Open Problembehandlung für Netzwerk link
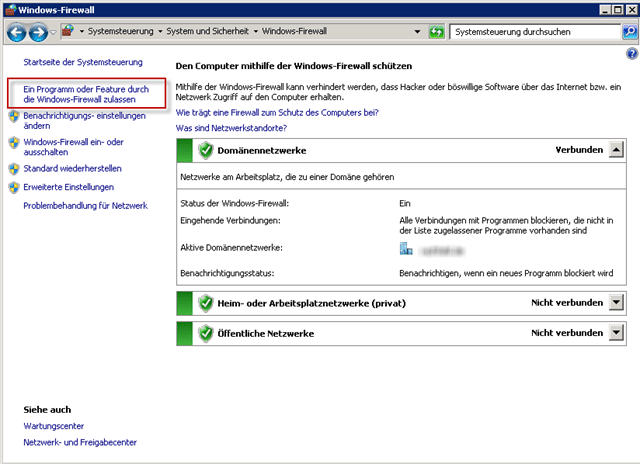The height and width of the screenshot is (464, 640). 85,206
